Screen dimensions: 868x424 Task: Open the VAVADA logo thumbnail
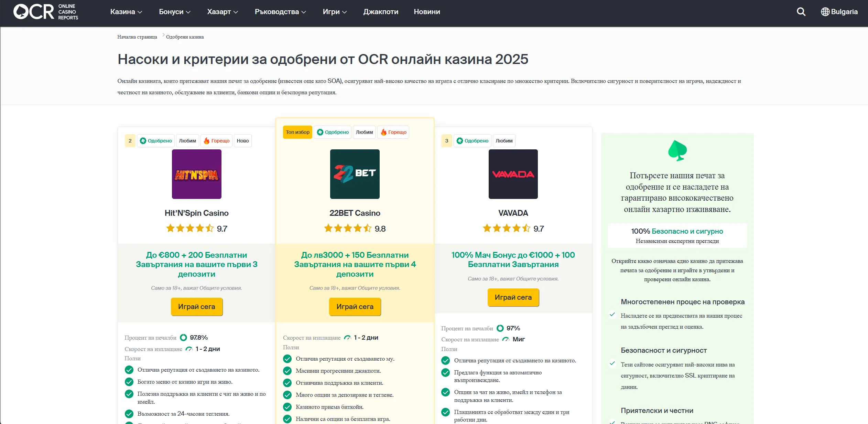(513, 174)
